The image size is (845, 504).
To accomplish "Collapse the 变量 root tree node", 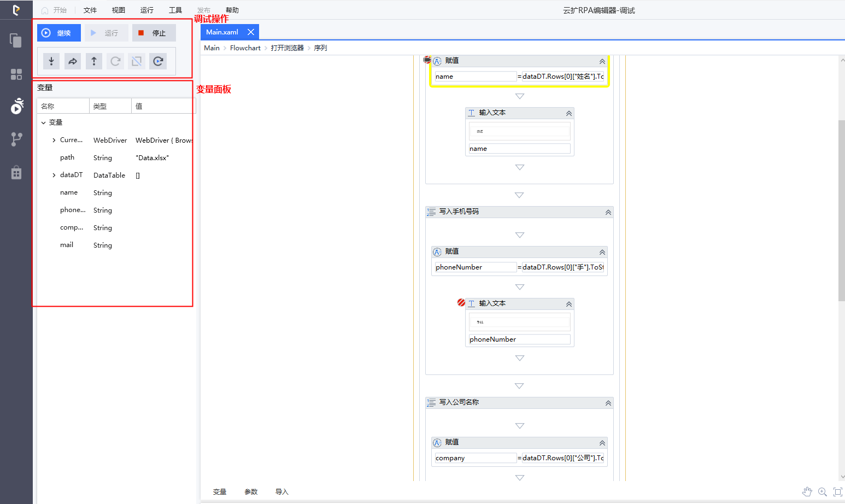I will point(44,122).
